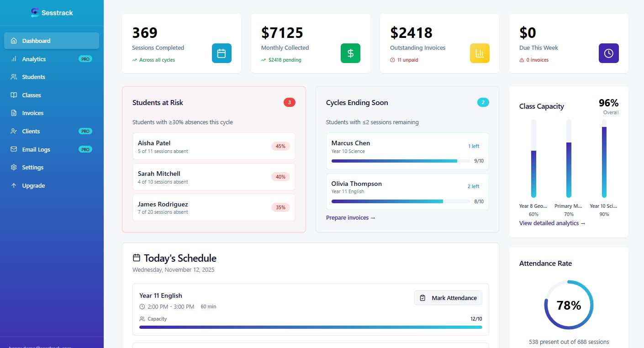644x348 pixels.
Task: Click calendar icon on Sessions Completed card
Action: (x=222, y=53)
